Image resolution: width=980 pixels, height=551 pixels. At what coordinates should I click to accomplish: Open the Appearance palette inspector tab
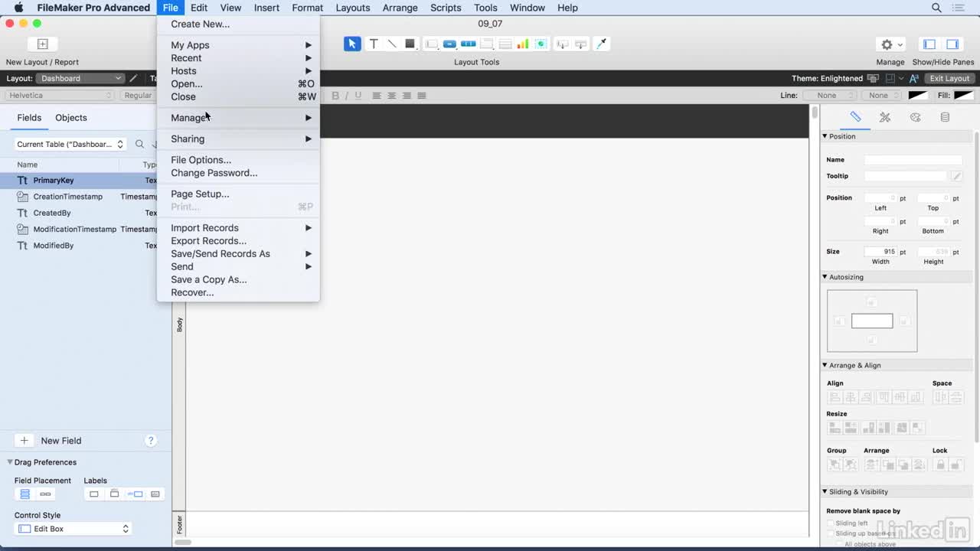tap(915, 117)
